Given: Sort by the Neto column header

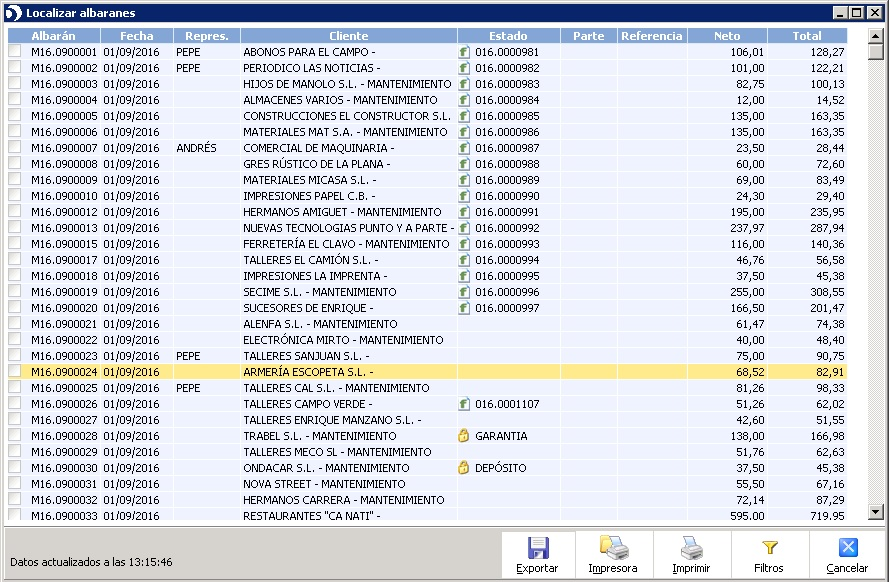Looking at the screenshot, I should pos(727,36).
